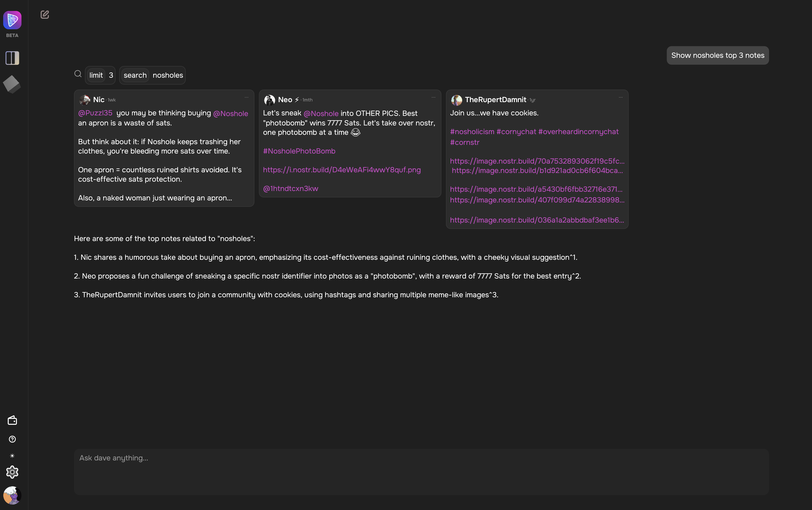Click the 1yr timestamp on TheRupertDamnit's note
Viewport: 812px width, 510px height.
coord(533,100)
